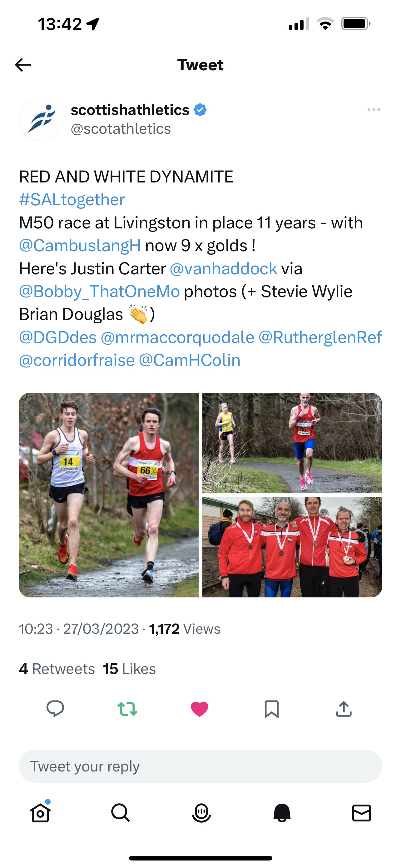Unlike the tweet with the pink heart
401x868 pixels.
[199, 709]
